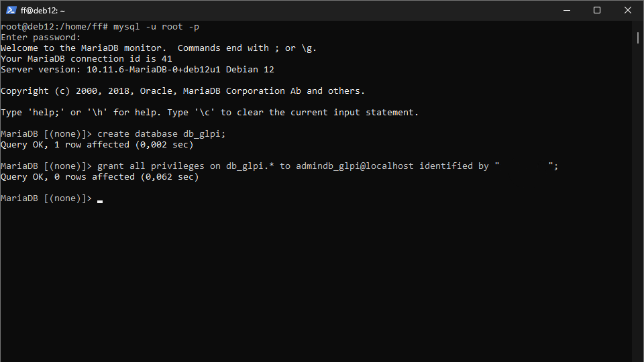Click the Enter password: line
Screen dimensions: 644x362
(x=41, y=38)
